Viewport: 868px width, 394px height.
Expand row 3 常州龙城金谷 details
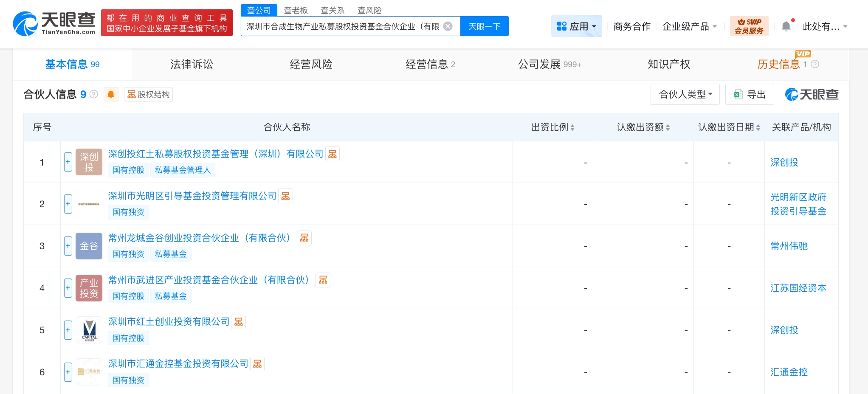(x=68, y=246)
